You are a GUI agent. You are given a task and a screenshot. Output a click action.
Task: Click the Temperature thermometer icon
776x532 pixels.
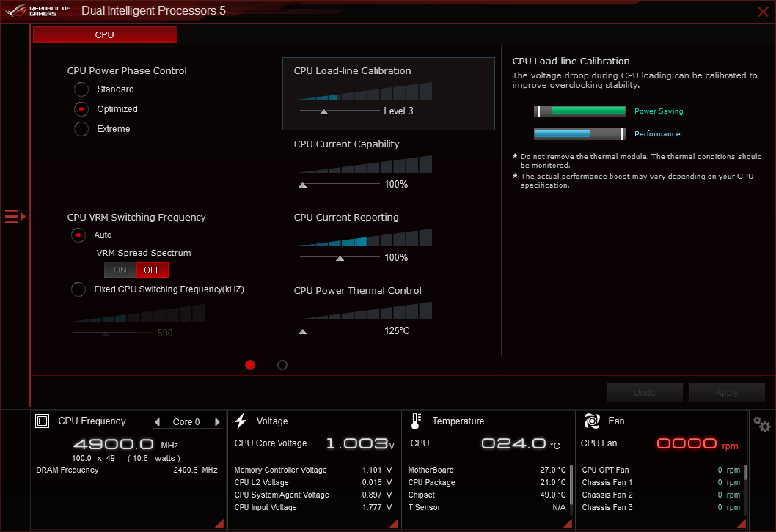point(415,421)
